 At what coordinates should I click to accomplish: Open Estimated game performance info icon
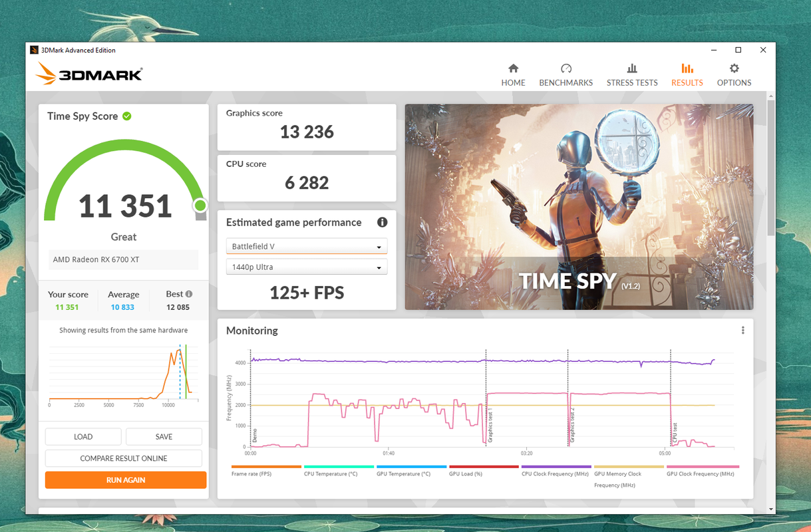point(382,222)
